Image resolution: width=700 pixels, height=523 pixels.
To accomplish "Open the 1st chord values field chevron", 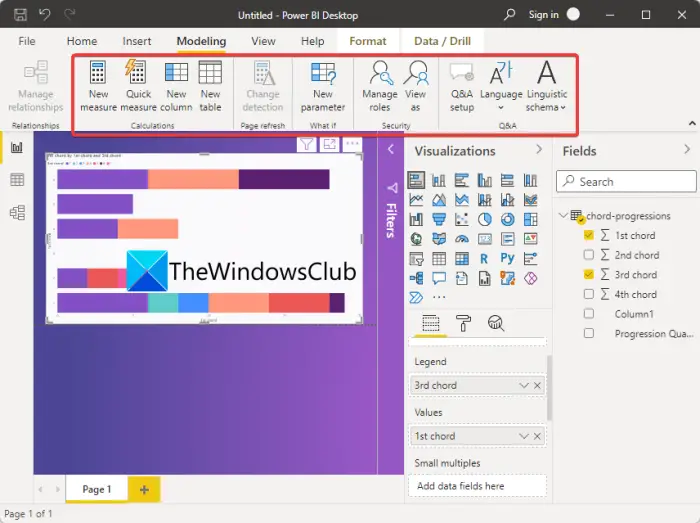I will (524, 436).
